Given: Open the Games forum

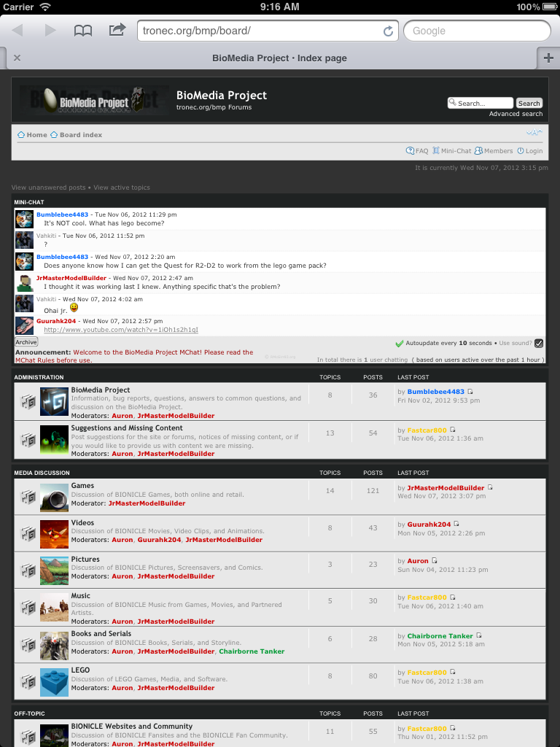Looking at the screenshot, I should 82,485.
